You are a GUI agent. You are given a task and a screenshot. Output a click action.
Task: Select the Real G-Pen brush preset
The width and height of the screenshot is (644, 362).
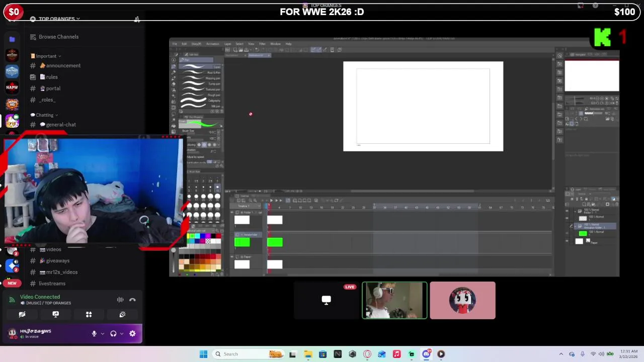201,72
